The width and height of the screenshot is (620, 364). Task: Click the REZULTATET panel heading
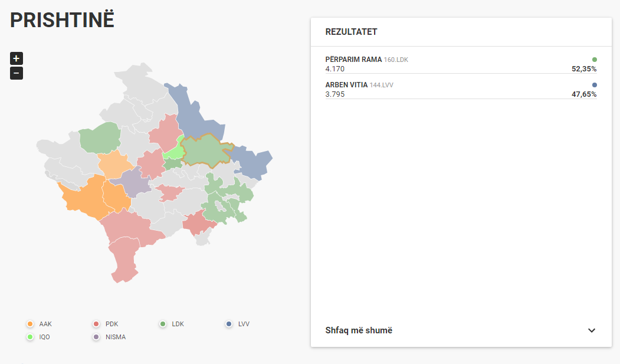click(x=351, y=32)
